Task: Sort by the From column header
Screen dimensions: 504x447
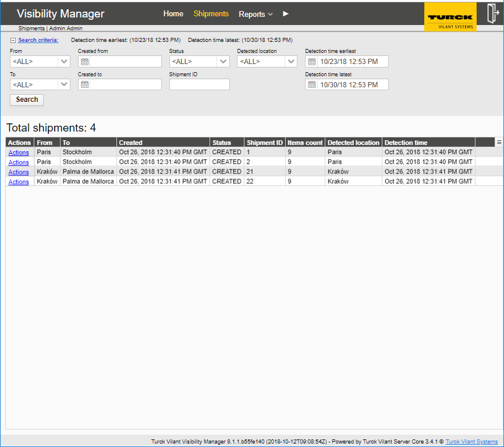Action: coord(47,143)
